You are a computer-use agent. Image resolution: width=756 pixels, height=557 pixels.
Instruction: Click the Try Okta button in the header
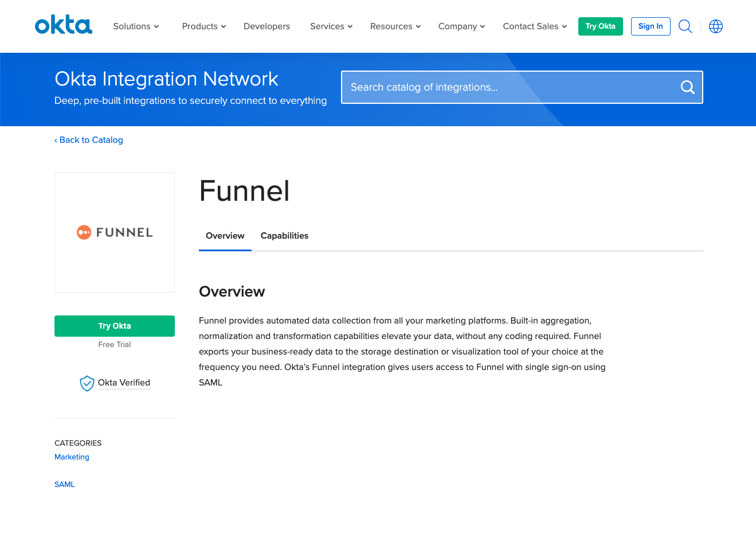coord(600,26)
